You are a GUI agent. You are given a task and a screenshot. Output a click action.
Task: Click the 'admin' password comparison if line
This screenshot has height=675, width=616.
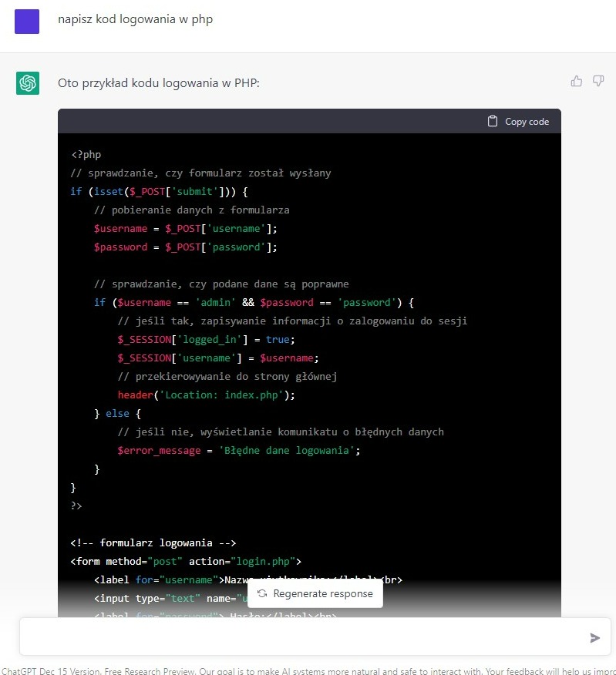(254, 303)
